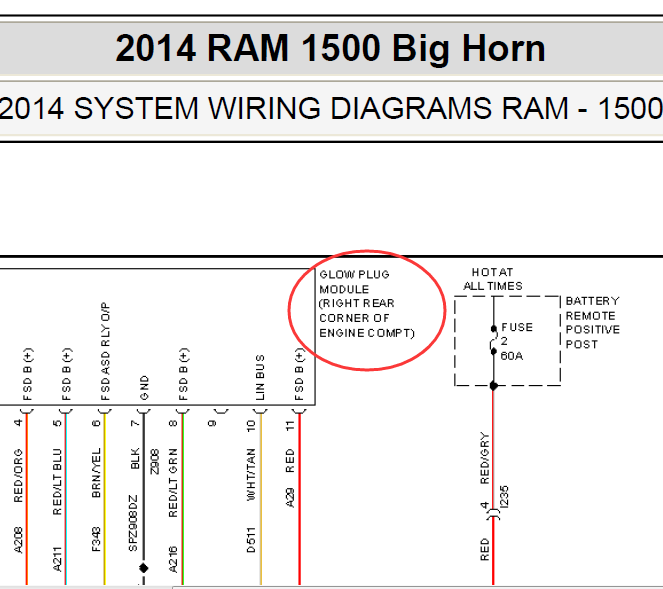Click the 'FSD B(+)' label above pin 11
663x589 pixels.
pos(299,374)
